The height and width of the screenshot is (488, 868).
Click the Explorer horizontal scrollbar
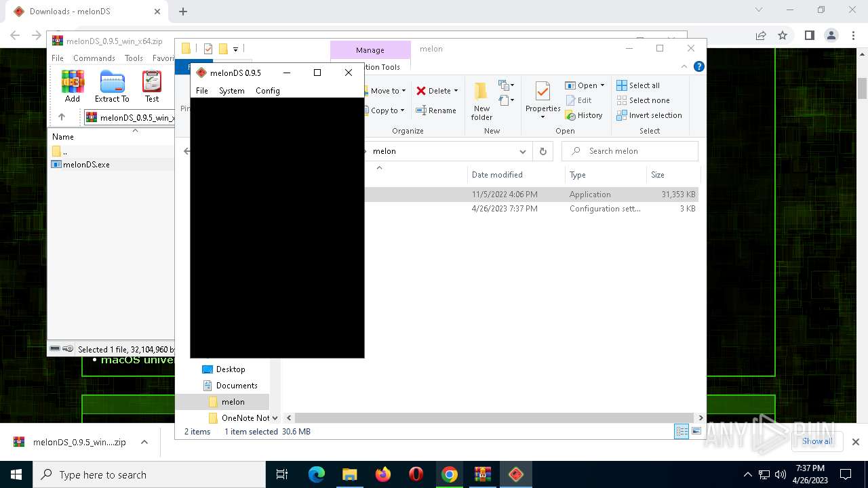click(495, 418)
